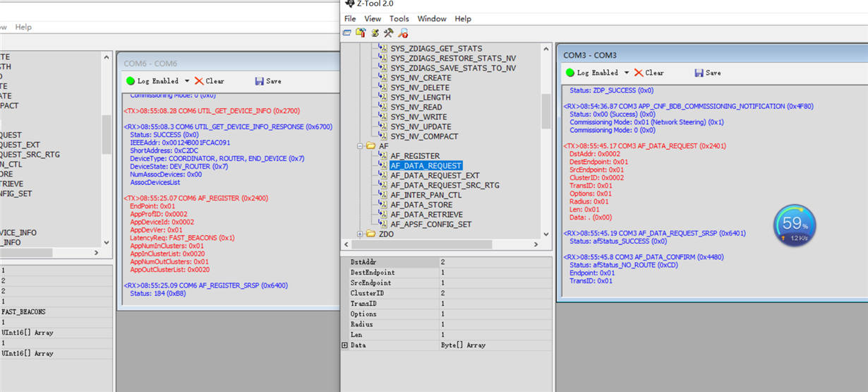Image resolution: width=868 pixels, height=392 pixels.
Task: Click the left window list scrollbar down arrow
Action: [x=107, y=242]
